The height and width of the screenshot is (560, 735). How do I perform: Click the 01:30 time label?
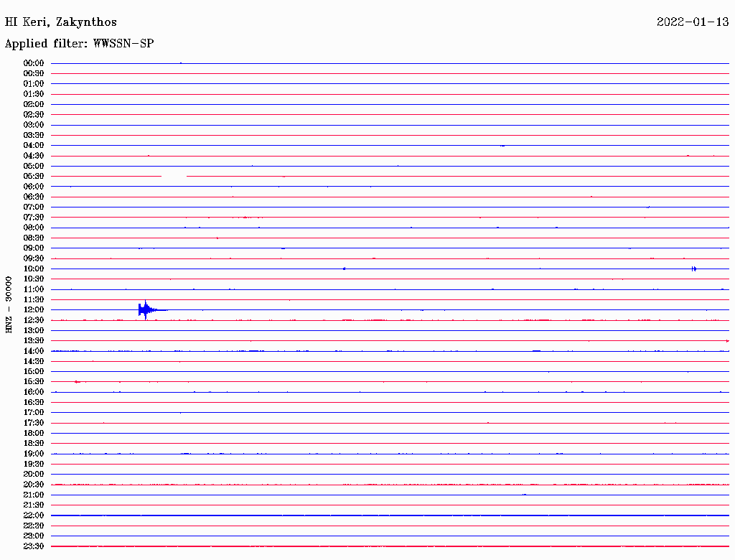point(34,94)
